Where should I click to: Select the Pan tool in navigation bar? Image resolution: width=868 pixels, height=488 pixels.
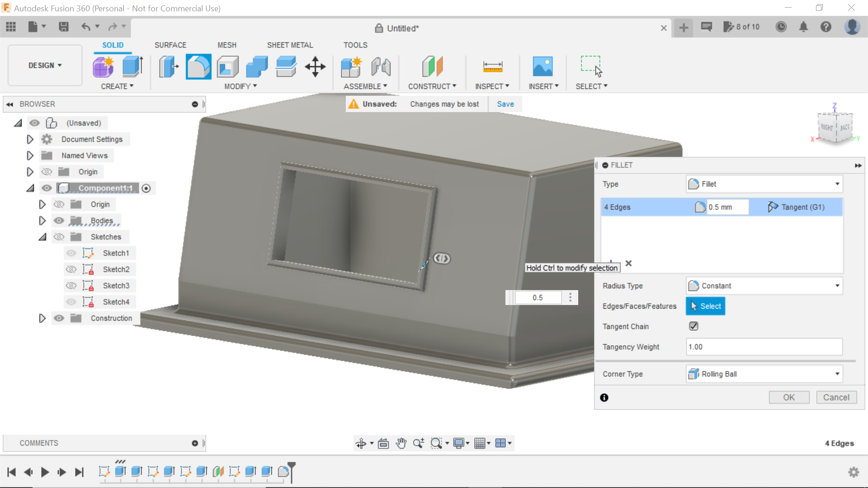[x=401, y=443]
